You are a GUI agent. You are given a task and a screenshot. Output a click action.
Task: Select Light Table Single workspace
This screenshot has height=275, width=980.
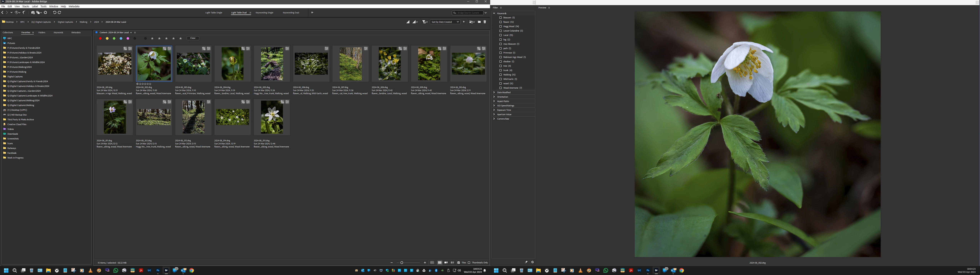(213, 13)
